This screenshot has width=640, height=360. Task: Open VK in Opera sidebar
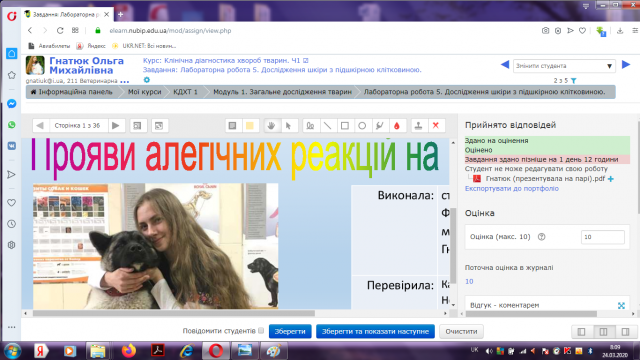[x=11, y=146]
